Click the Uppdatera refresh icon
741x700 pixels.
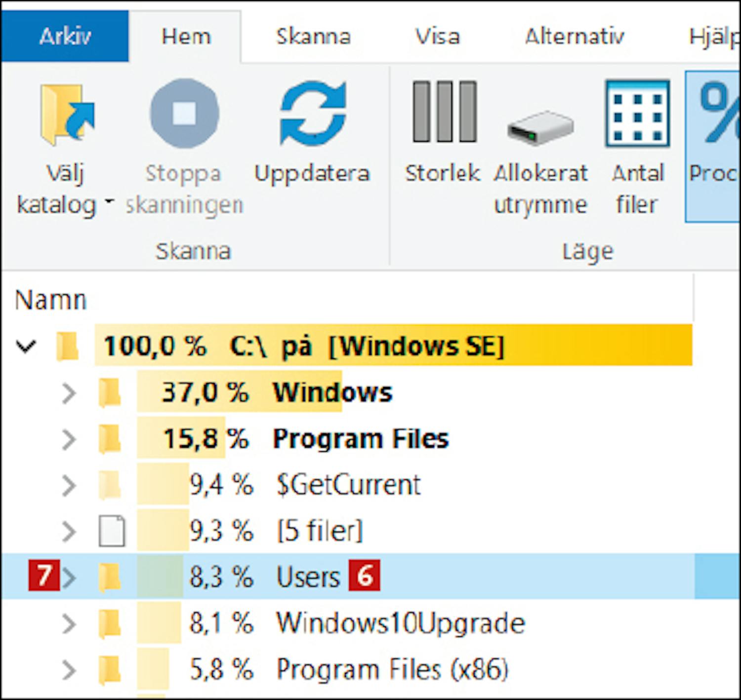tap(312, 114)
